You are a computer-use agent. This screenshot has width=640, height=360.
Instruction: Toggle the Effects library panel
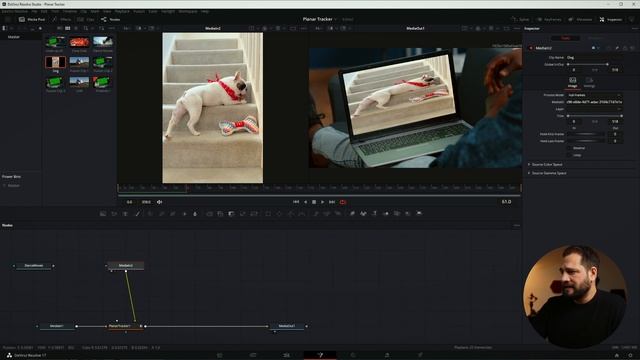pyautogui.click(x=62, y=19)
